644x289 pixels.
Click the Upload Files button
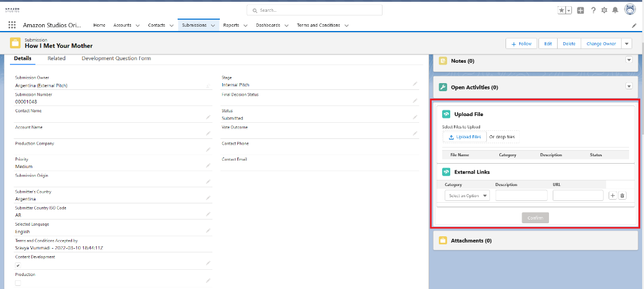tap(465, 137)
